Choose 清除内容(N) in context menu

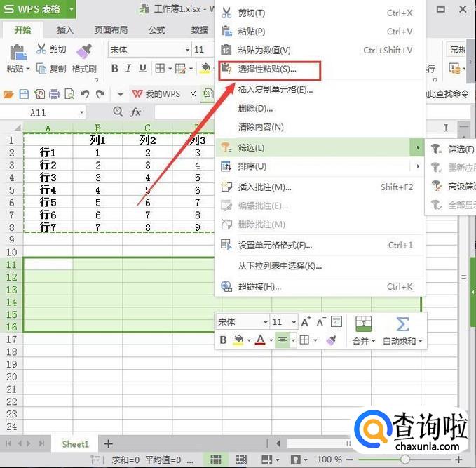point(318,127)
